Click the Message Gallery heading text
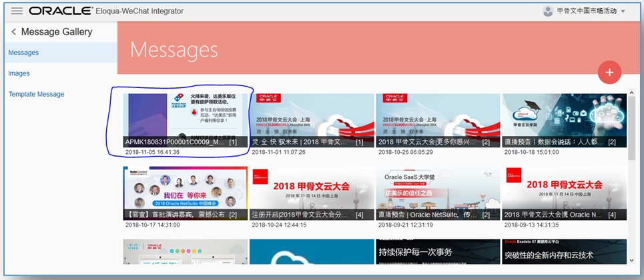Screen dimensions: 644x280 tap(57, 31)
